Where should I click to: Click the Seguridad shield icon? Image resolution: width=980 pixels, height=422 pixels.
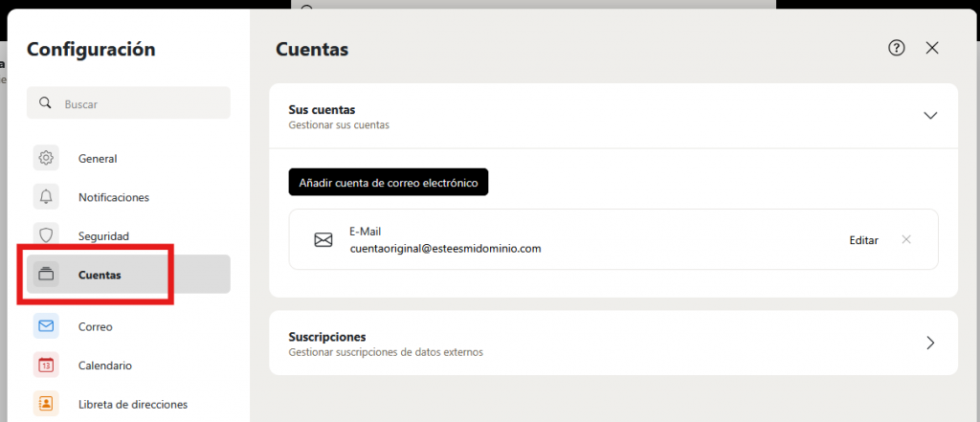click(46, 235)
